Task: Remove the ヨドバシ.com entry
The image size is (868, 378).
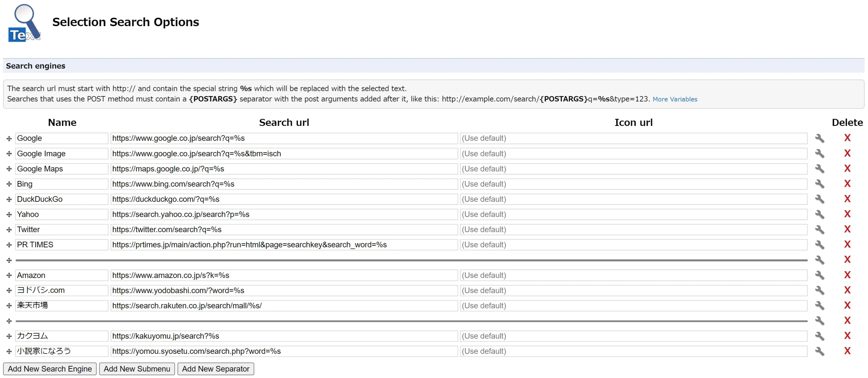Action: [847, 290]
